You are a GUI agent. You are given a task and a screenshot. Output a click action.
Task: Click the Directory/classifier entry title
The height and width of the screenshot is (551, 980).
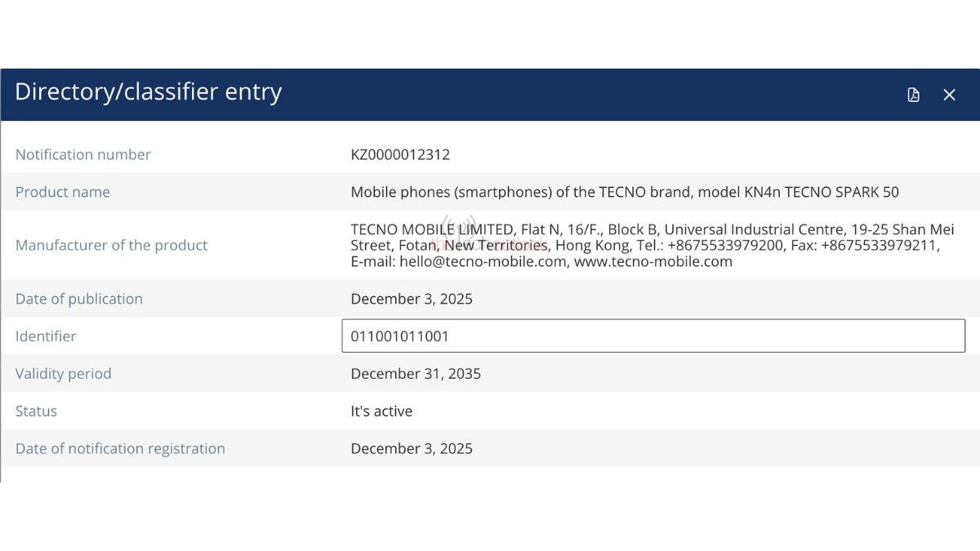pyautogui.click(x=148, y=91)
